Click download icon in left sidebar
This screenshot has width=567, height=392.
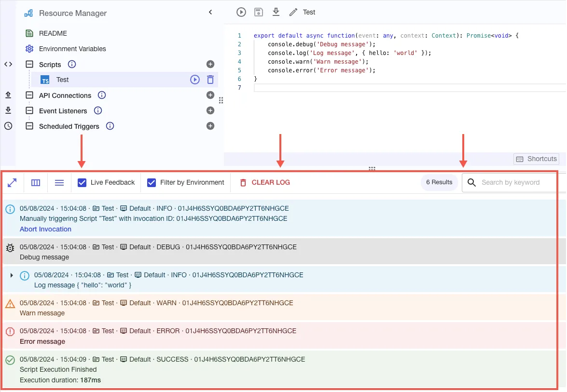[8, 110]
